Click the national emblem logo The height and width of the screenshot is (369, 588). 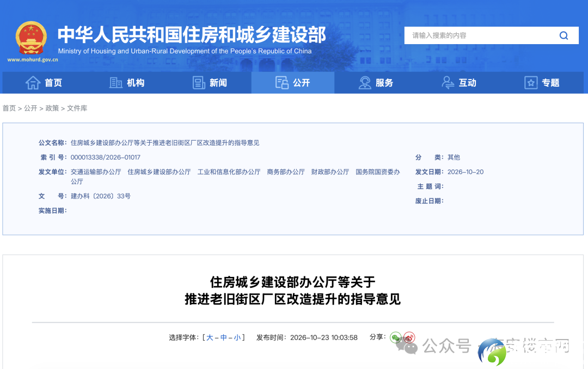pos(31,38)
